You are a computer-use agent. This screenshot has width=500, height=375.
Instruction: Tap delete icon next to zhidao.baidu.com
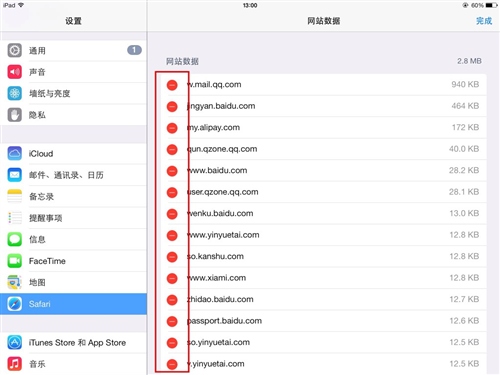tap(172, 300)
